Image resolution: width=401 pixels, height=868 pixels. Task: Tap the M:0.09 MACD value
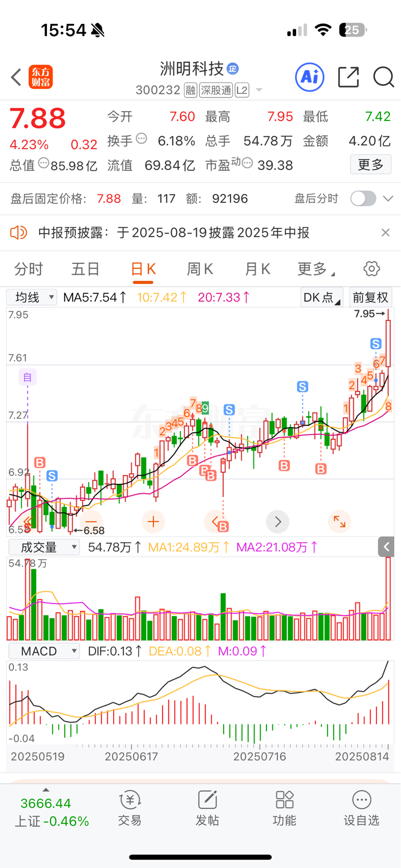tap(242, 651)
